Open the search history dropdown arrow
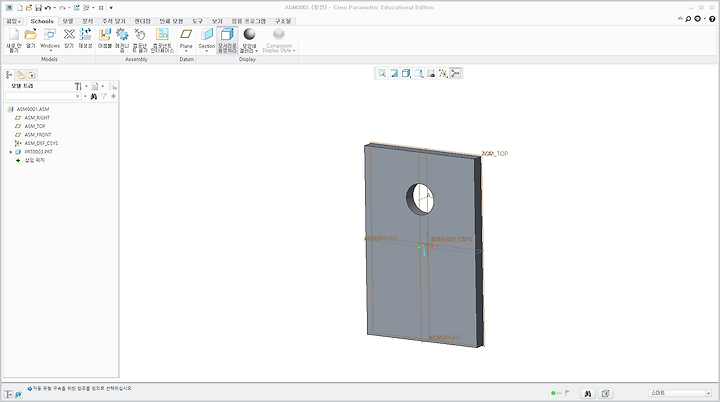 click(85, 96)
